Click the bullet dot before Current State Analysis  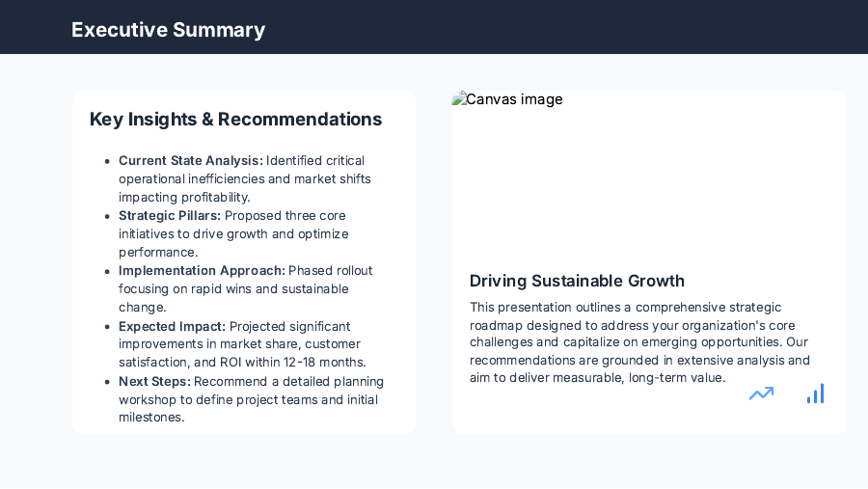click(106, 162)
